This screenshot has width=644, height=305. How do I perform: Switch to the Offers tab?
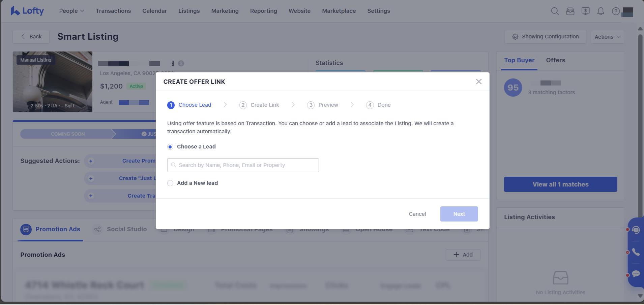point(556,60)
